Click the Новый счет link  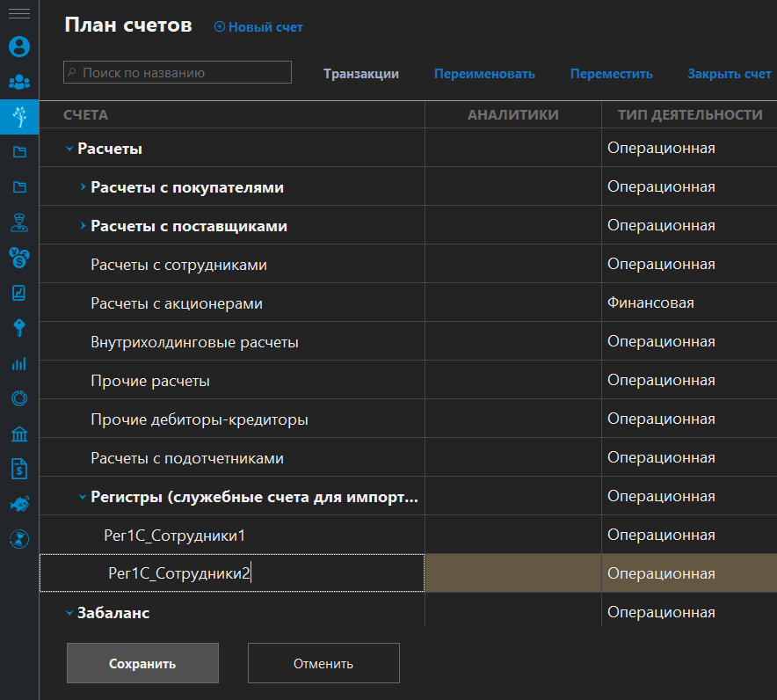point(258,27)
